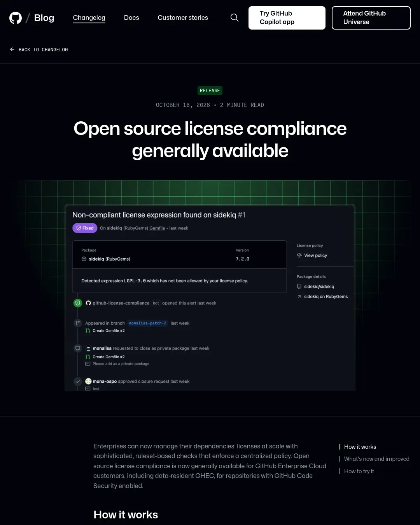Click sidekiq on RubyGems text
420x525 pixels.
(x=326, y=296)
